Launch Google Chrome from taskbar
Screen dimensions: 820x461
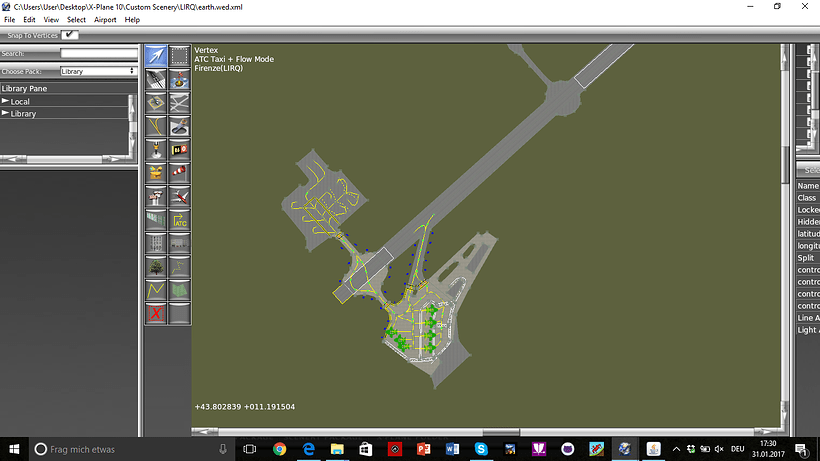(279, 449)
